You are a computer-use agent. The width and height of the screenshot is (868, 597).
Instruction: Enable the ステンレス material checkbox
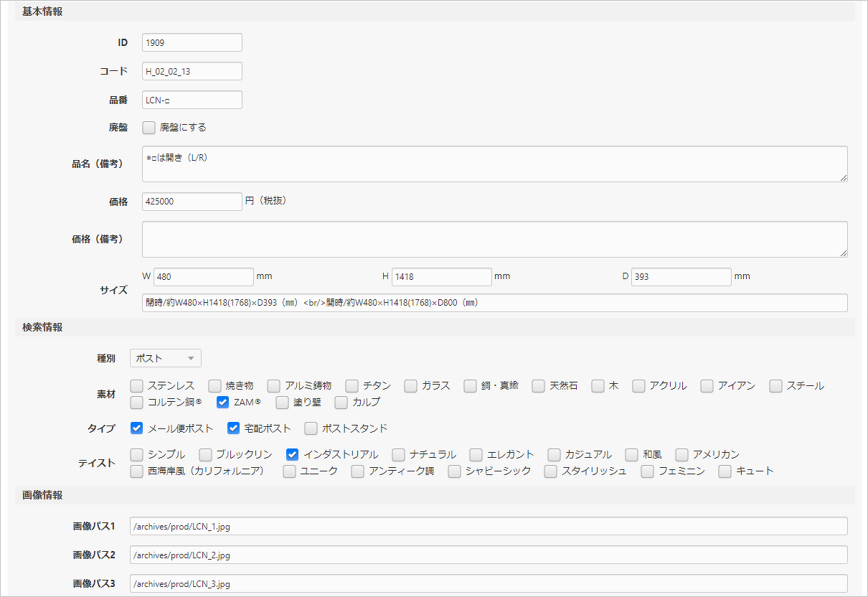[137, 386]
